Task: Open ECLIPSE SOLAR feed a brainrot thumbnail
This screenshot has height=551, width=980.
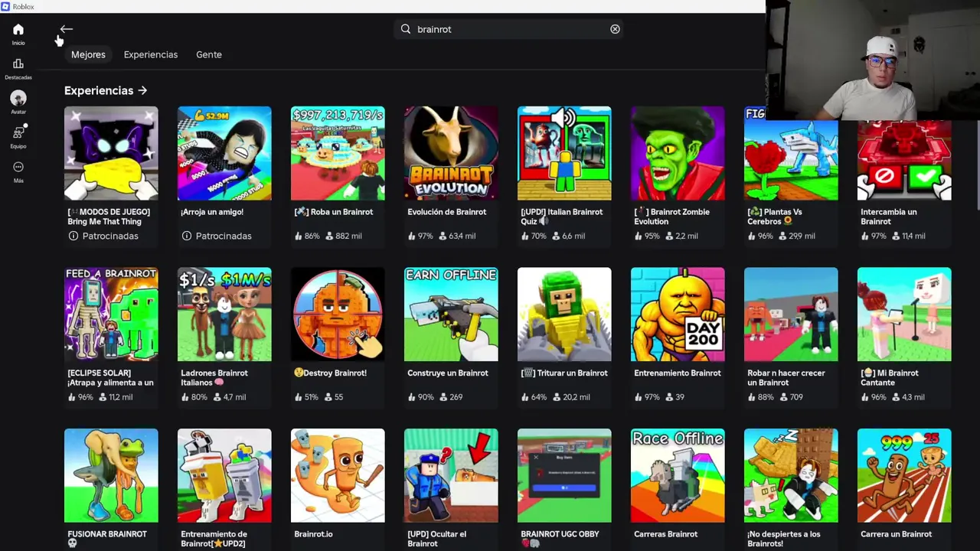Action: pyautogui.click(x=111, y=314)
